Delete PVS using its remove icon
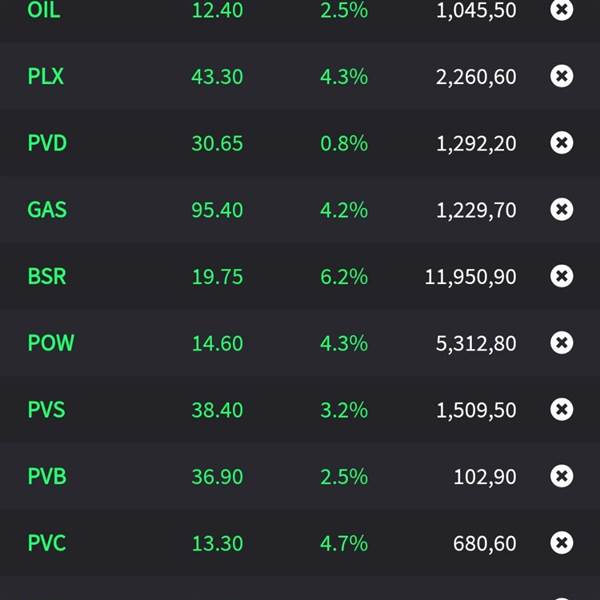This screenshot has width=600, height=600. 562,410
